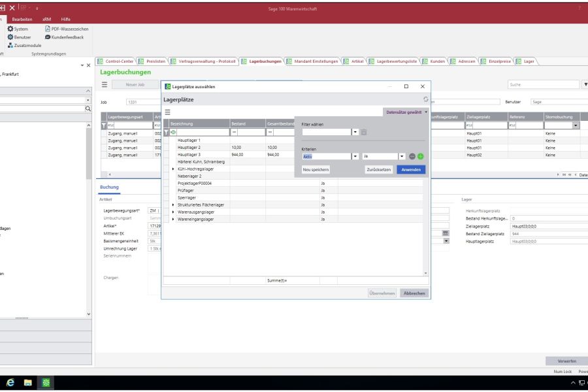Open the Filter wählen dropdown
The image size is (588, 392).
[x=355, y=132]
